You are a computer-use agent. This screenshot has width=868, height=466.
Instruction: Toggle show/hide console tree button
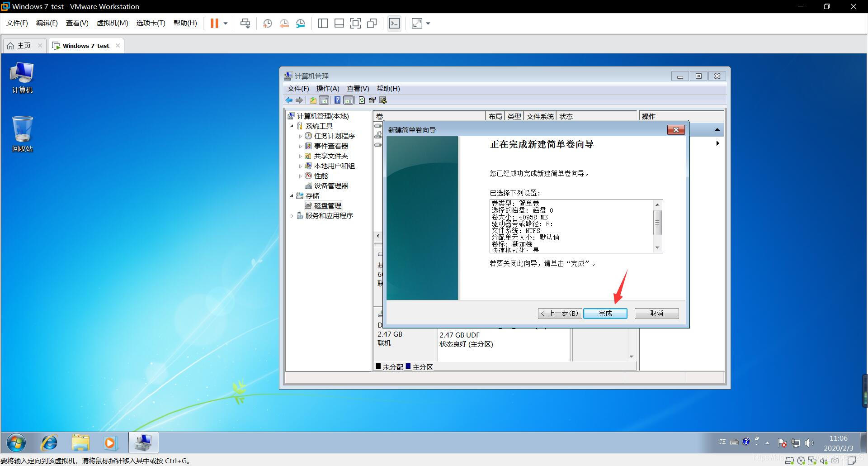coord(324,100)
